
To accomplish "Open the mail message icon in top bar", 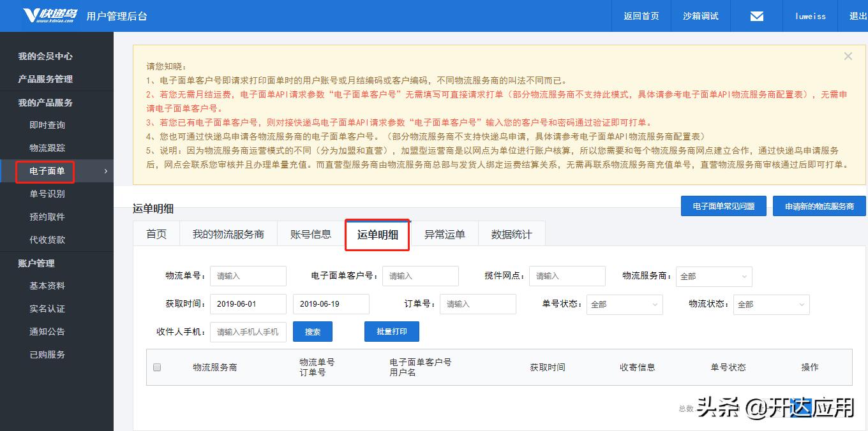I will pyautogui.click(x=756, y=15).
